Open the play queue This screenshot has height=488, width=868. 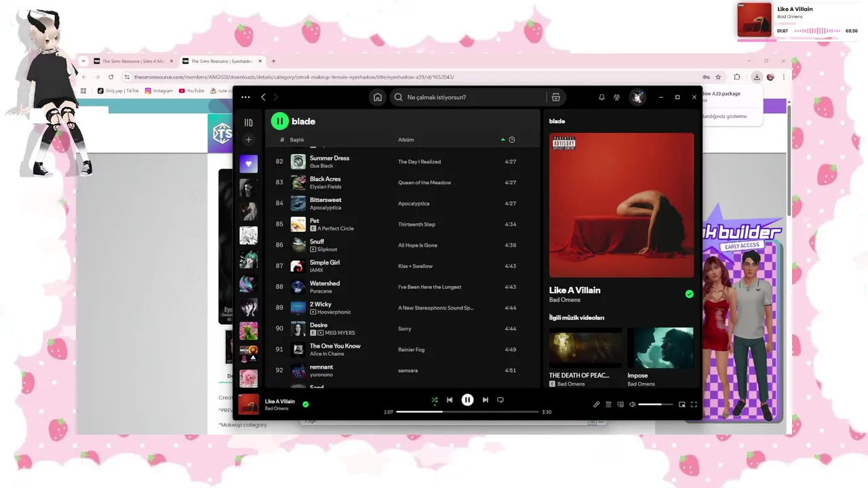608,405
